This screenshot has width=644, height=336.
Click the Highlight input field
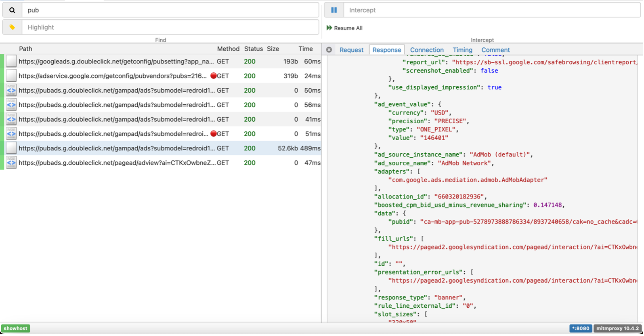pos(170,27)
